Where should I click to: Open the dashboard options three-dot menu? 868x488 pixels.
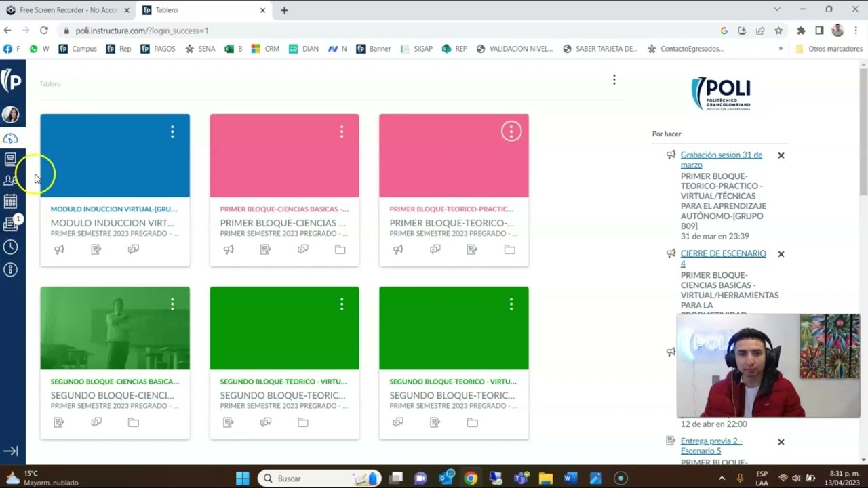[614, 80]
